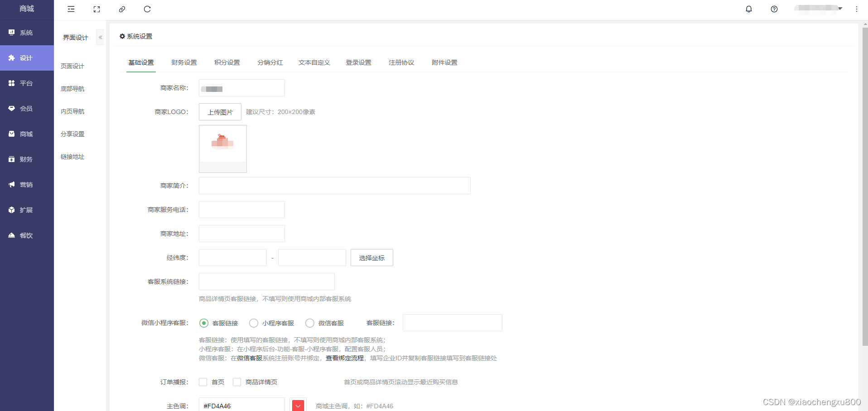Select the 设计 puzzle icon in sidebar
This screenshot has height=411, width=868.
[12, 58]
